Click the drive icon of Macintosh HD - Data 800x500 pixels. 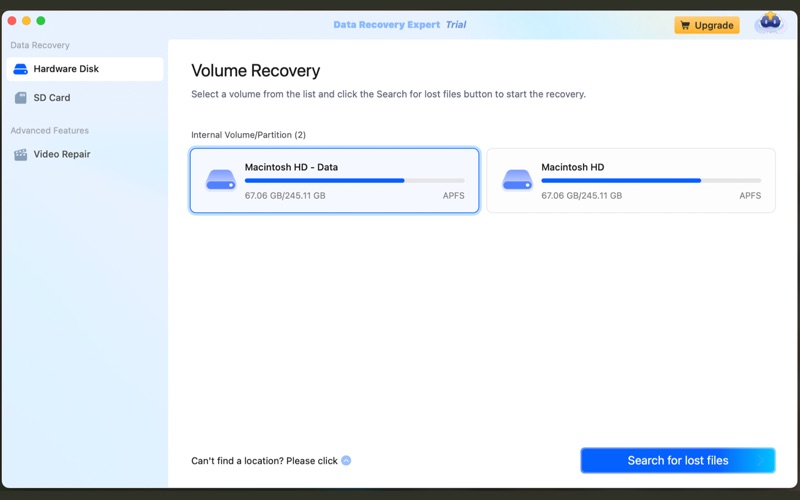221,180
